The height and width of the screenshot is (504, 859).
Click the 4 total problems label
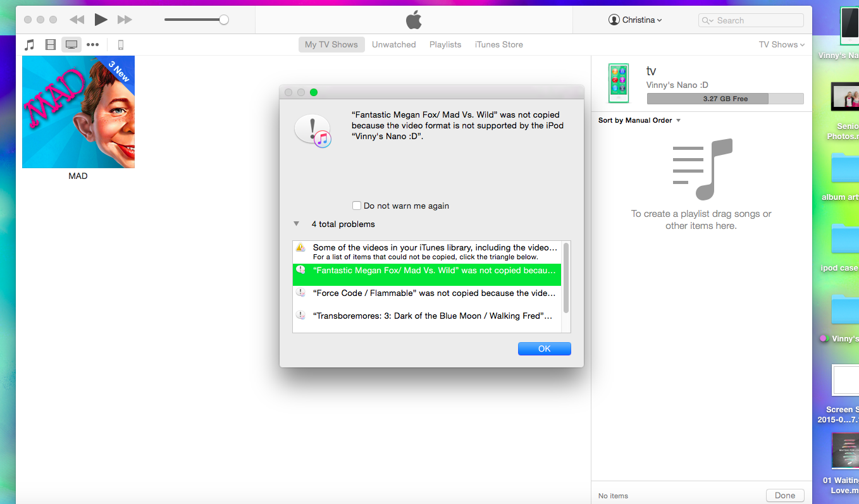(343, 224)
